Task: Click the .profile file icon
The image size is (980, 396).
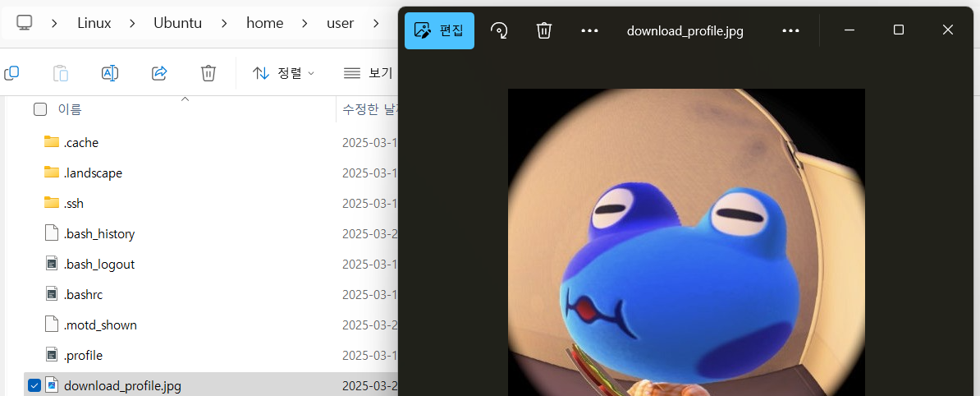Action: (51, 355)
